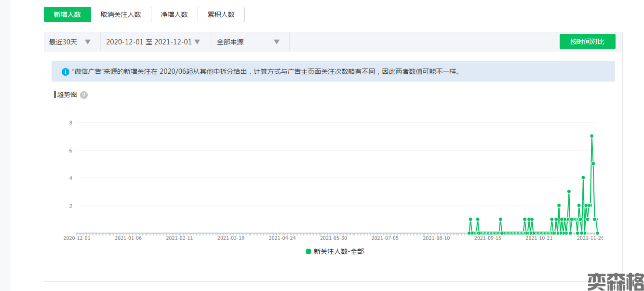Switch to the 累积人数 tab

(x=221, y=14)
